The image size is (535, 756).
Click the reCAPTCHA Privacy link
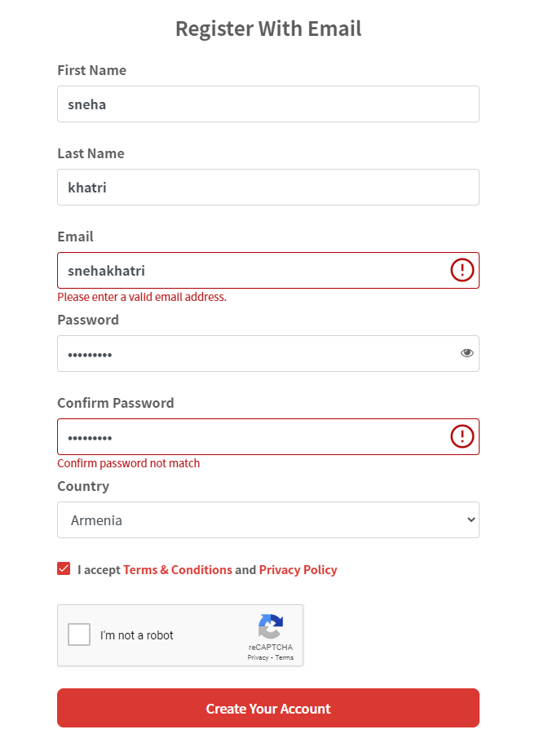click(258, 657)
